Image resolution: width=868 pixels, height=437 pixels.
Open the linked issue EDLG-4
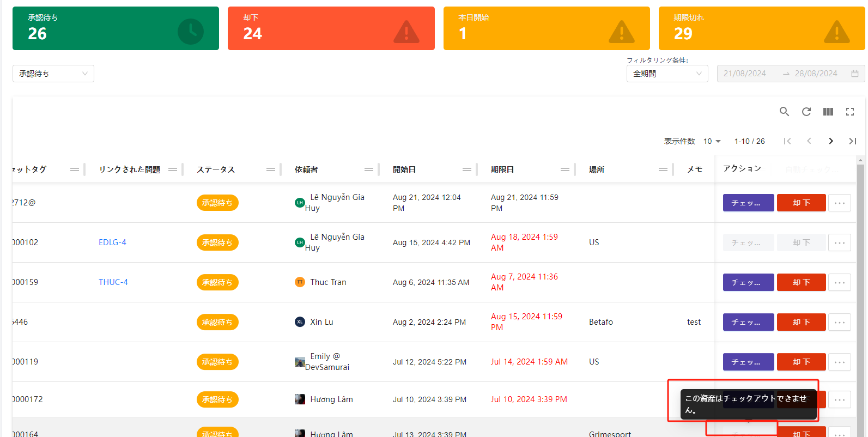(112, 242)
